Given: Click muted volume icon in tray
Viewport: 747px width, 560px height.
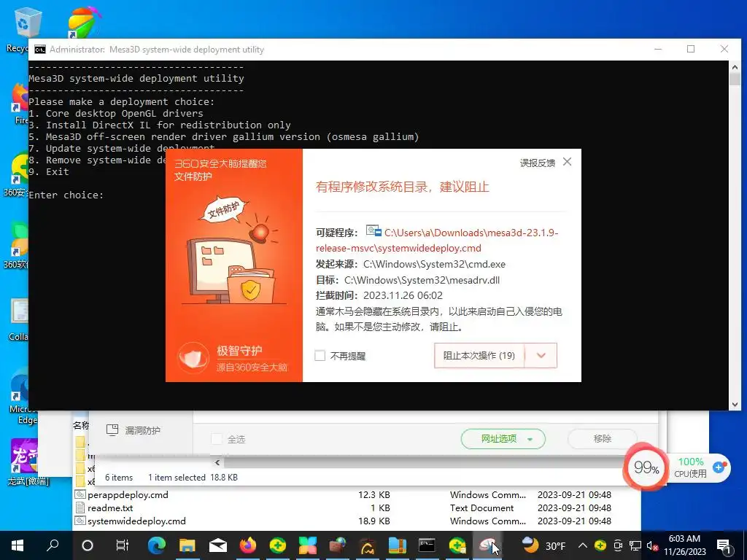Looking at the screenshot, I should 653,545.
